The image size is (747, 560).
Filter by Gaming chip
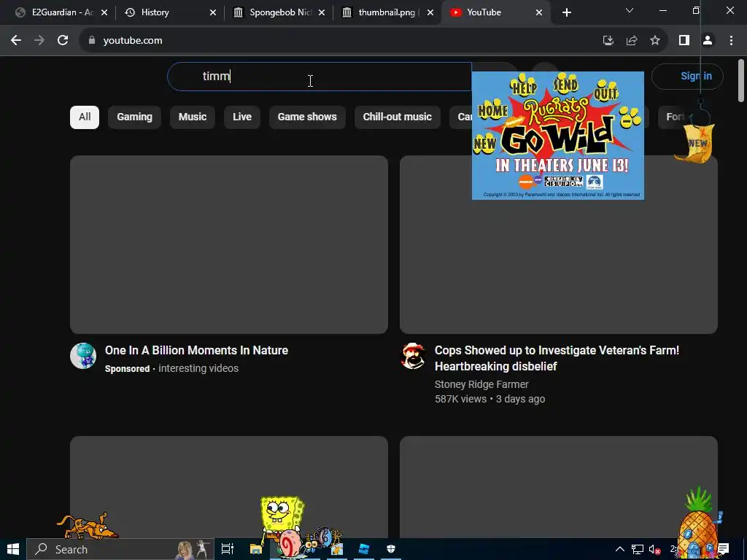(x=134, y=117)
